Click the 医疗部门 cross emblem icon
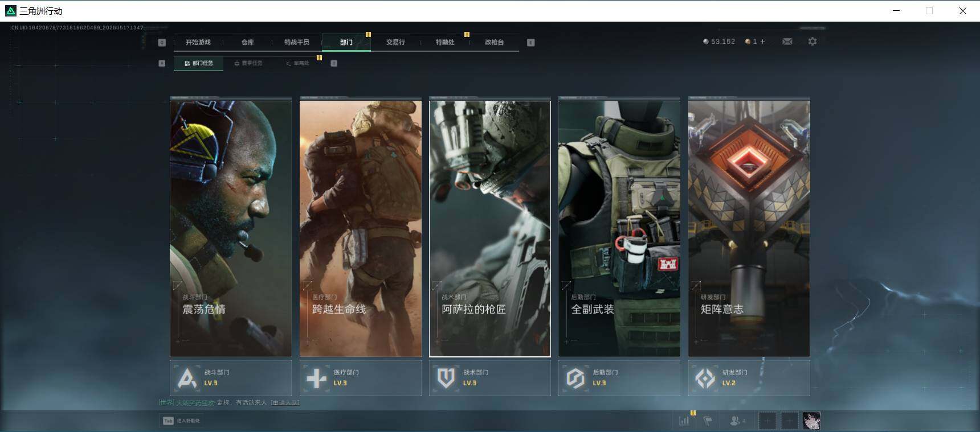The image size is (980, 432). (x=317, y=378)
